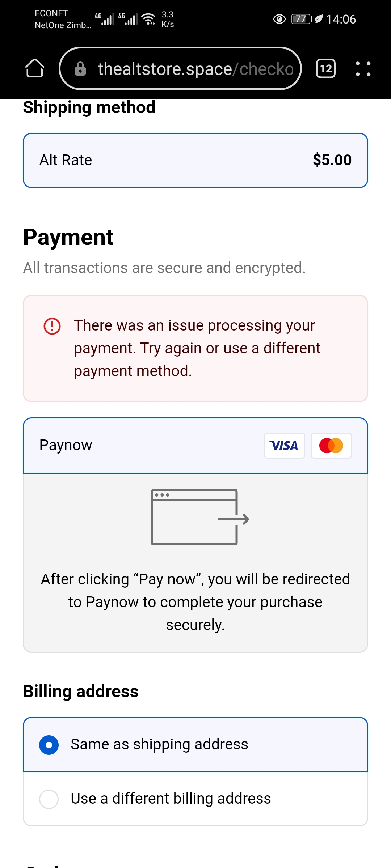The height and width of the screenshot is (868, 391).
Task: Tap the redirect window illustration icon
Action: 200,517
